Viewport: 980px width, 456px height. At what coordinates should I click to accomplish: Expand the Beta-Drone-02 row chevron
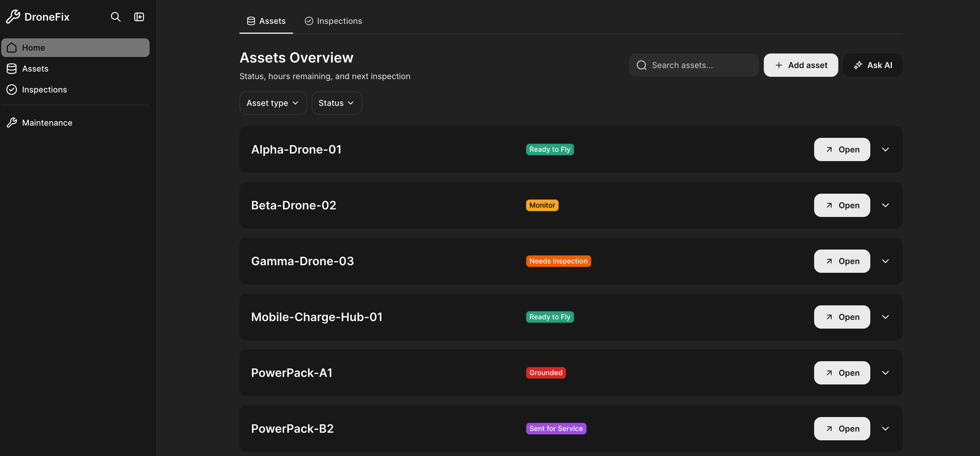(x=885, y=206)
